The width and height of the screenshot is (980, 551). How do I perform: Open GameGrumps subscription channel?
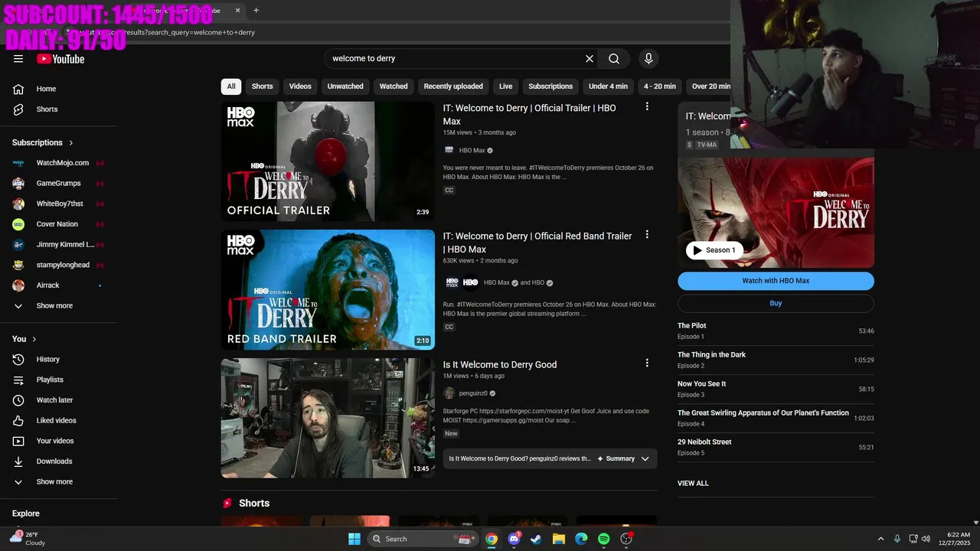pyautogui.click(x=59, y=184)
